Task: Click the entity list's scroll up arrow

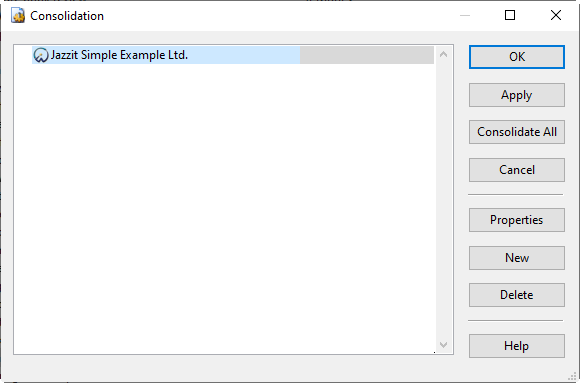Action: [444, 54]
